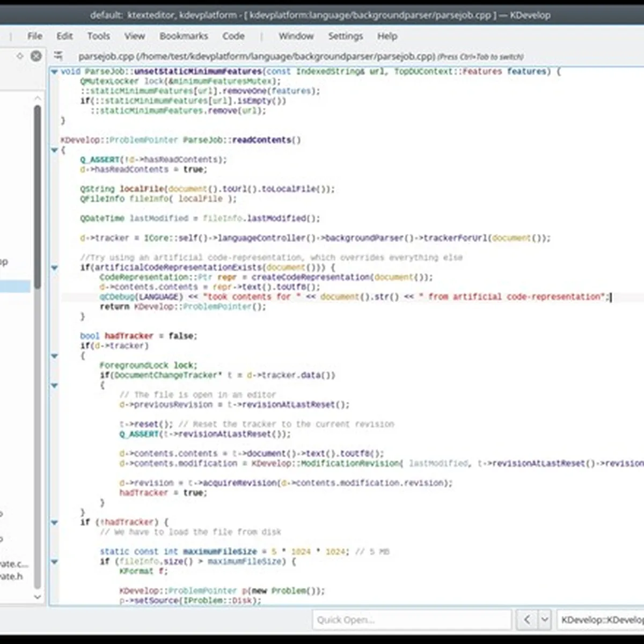Open the View menu
The image size is (644, 644).
(135, 36)
